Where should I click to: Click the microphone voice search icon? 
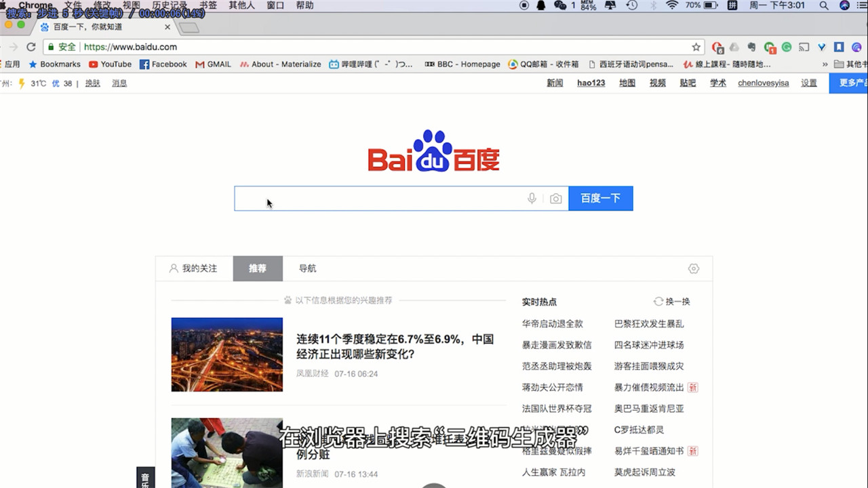532,199
